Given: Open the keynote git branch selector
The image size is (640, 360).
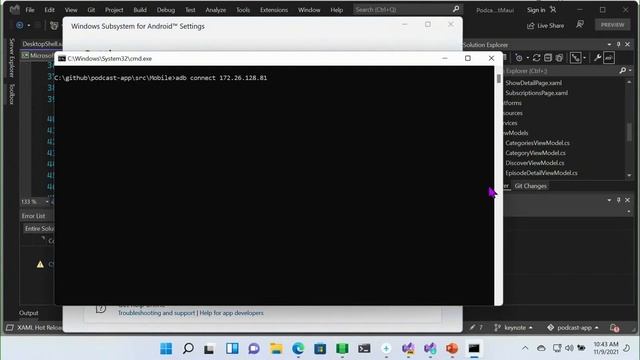Looking at the screenshot, I should point(513,328).
